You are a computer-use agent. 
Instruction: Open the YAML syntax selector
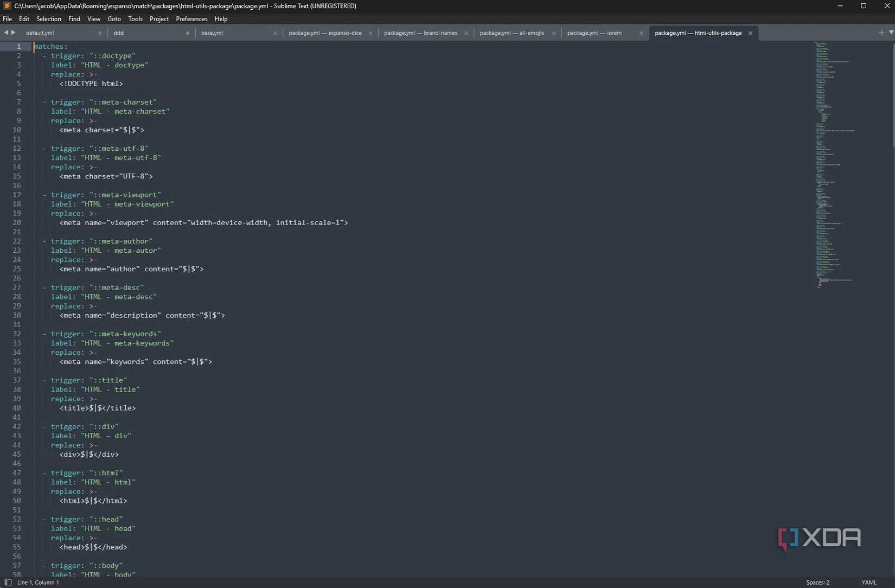click(x=869, y=582)
